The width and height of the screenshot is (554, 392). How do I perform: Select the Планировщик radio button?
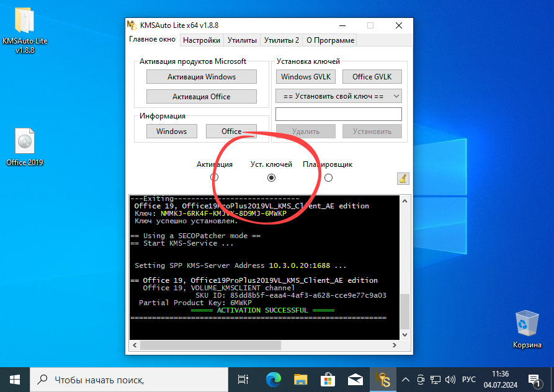(x=328, y=177)
